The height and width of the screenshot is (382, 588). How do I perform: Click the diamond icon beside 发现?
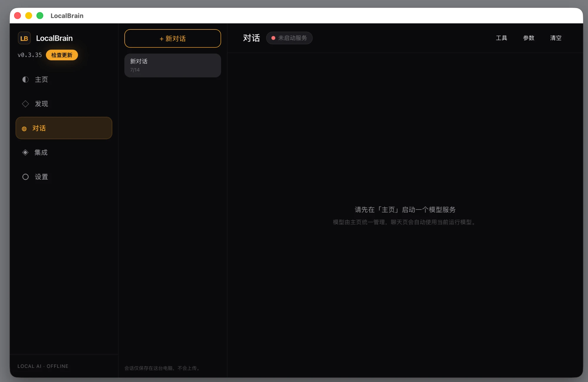pos(26,104)
